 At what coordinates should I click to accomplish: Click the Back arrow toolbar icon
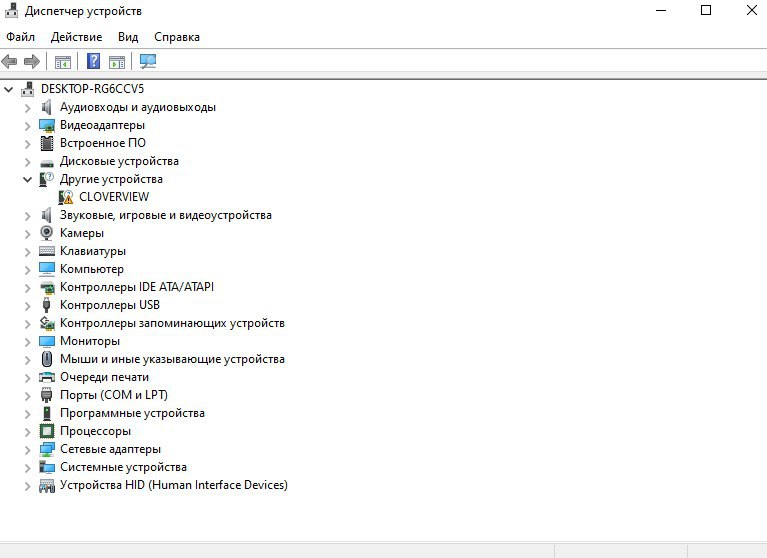tap(9, 62)
